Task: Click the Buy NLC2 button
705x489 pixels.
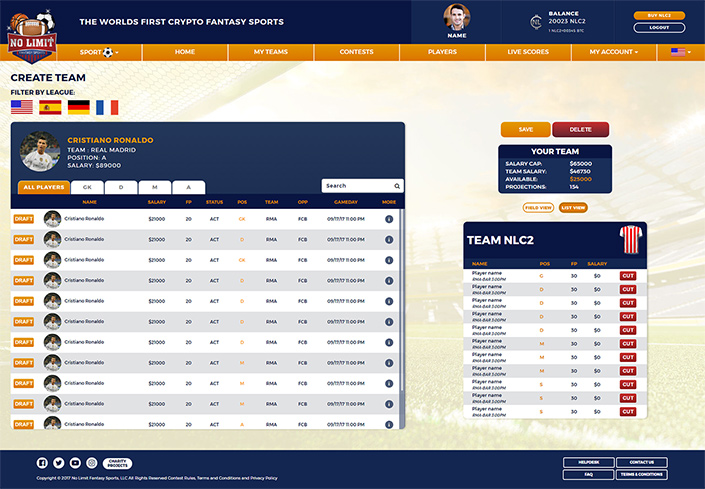Action: pos(659,15)
